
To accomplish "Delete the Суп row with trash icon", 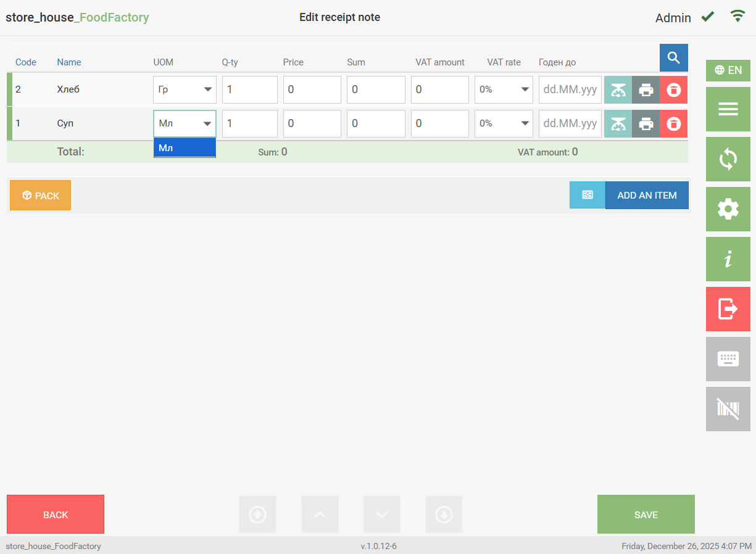I will click(673, 124).
